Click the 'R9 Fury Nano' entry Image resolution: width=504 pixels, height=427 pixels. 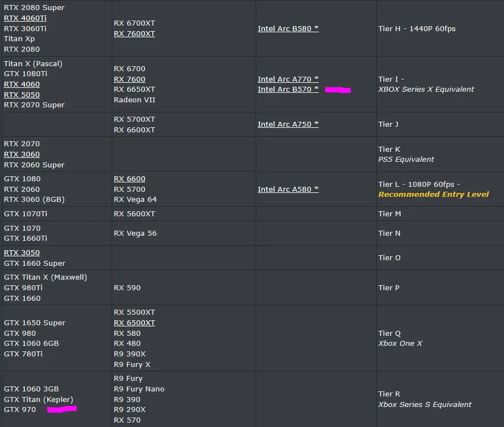point(139,389)
